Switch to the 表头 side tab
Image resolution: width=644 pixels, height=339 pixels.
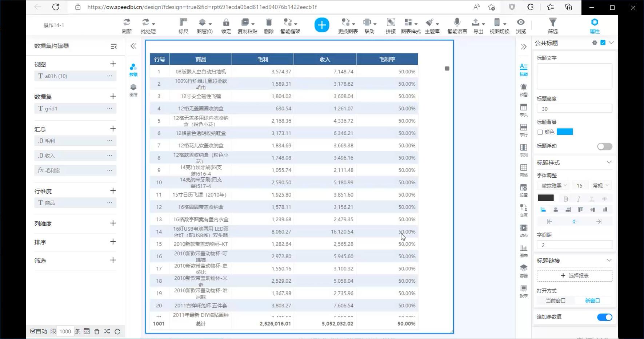tap(523, 110)
